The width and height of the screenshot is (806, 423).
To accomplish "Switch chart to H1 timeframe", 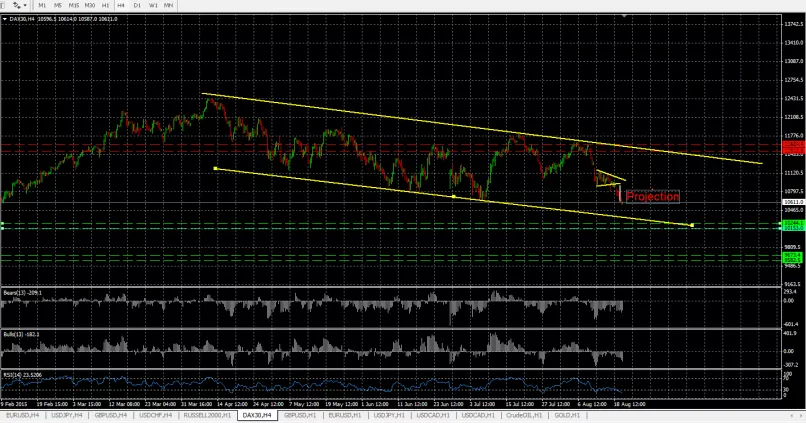I will (105, 5).
